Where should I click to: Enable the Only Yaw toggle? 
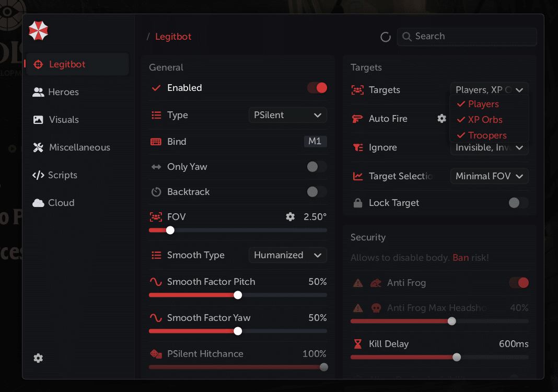tap(317, 167)
